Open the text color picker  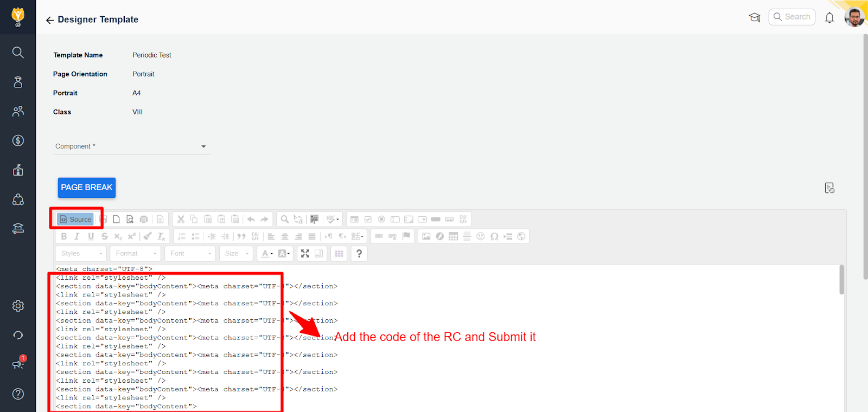[x=266, y=253]
